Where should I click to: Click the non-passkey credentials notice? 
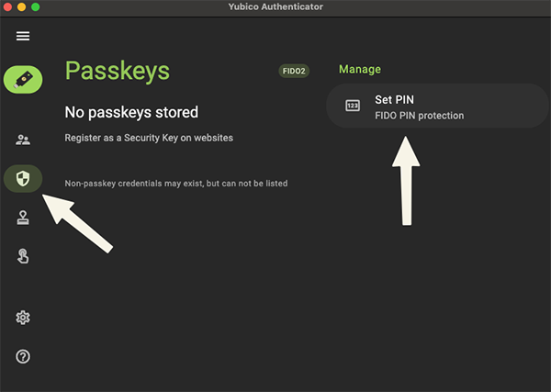[175, 184]
